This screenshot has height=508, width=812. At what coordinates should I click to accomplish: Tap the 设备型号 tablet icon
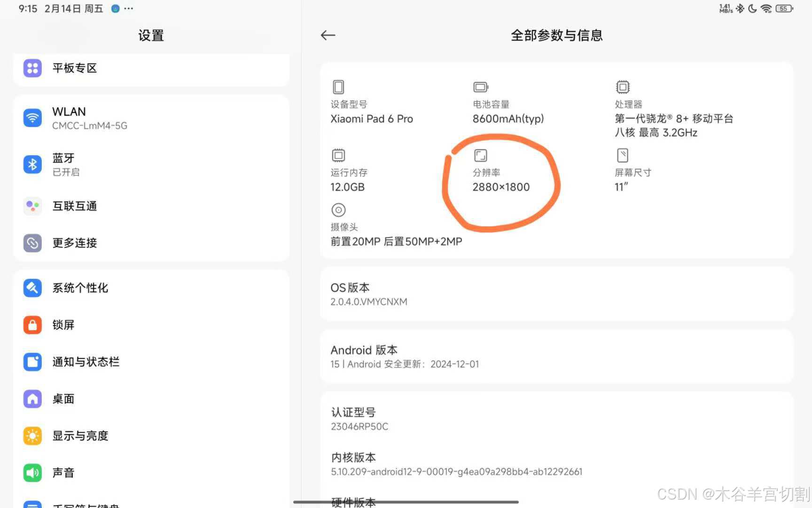click(338, 87)
